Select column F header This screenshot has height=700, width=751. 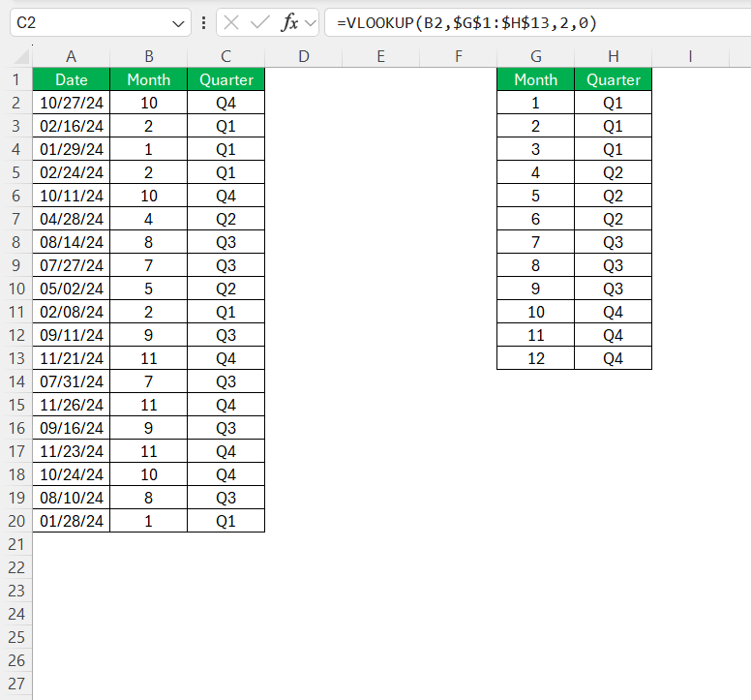(459, 56)
